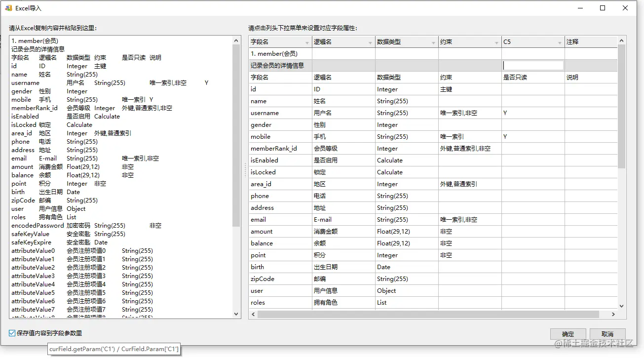644x359 pixels.
Task: Select the Object data type cell
Action: point(407,290)
